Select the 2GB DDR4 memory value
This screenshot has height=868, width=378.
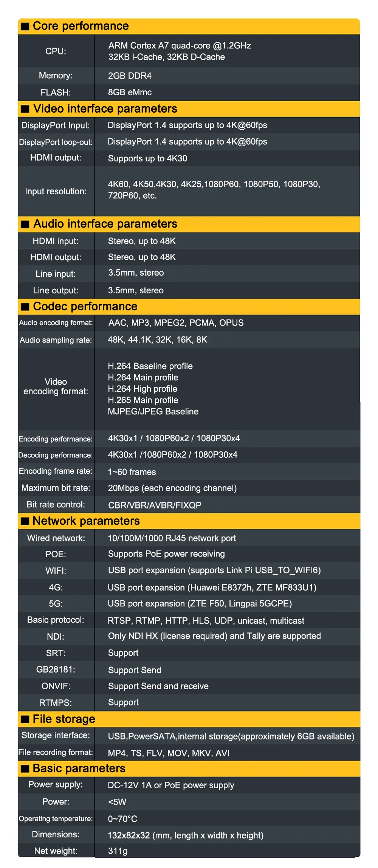[x=130, y=76]
